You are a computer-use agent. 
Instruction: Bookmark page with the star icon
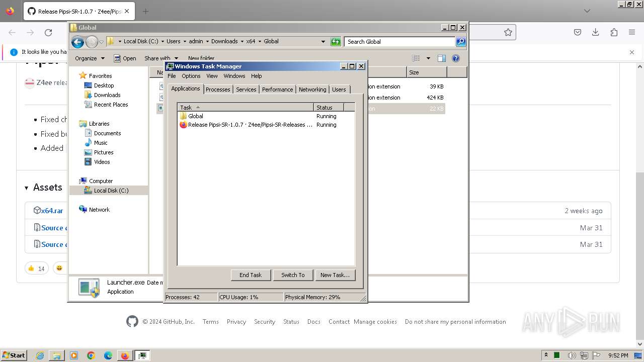(508, 33)
